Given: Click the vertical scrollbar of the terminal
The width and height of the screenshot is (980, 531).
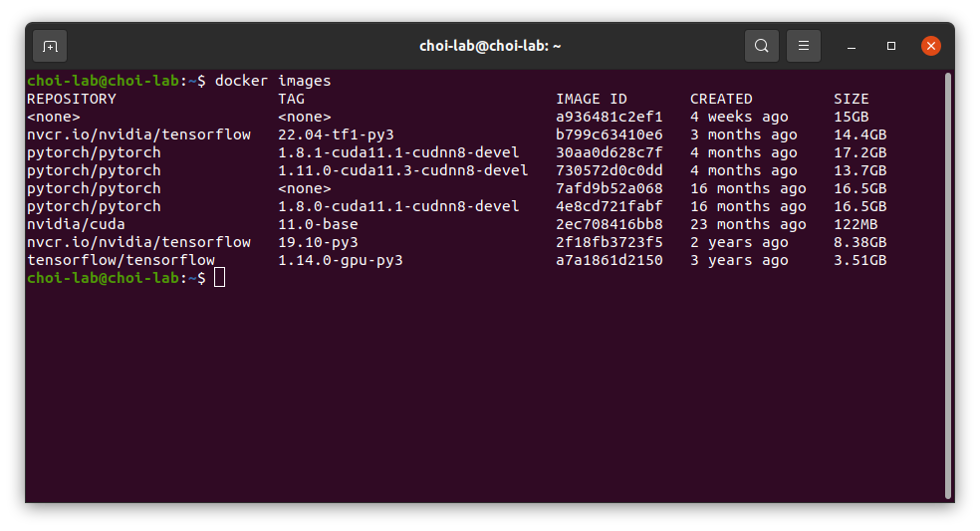Looking at the screenshot, I should (947, 285).
